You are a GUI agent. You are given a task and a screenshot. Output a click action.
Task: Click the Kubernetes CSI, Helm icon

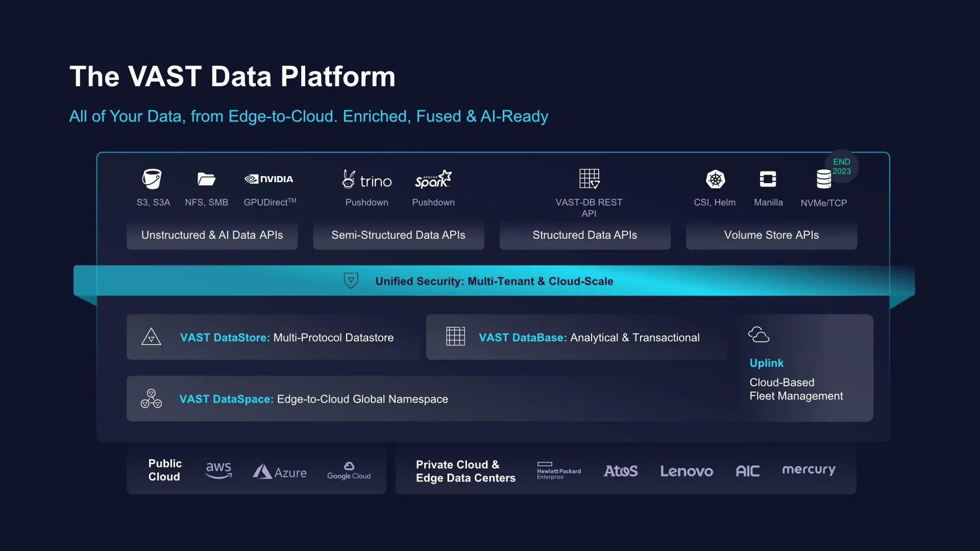point(715,180)
